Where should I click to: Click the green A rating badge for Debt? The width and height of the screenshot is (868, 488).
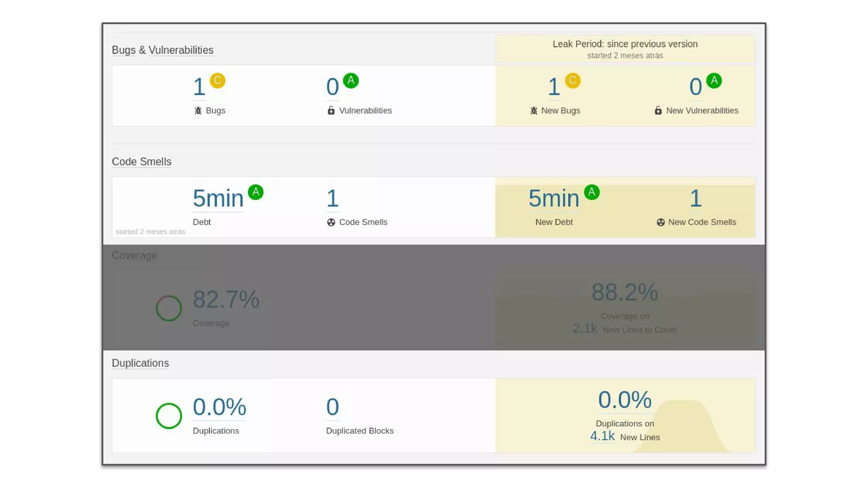click(x=256, y=192)
